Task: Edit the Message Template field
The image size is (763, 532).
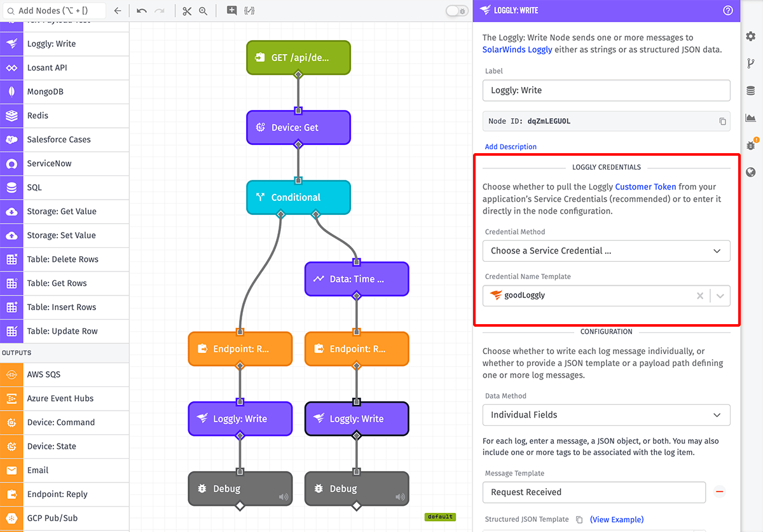Action: click(594, 492)
